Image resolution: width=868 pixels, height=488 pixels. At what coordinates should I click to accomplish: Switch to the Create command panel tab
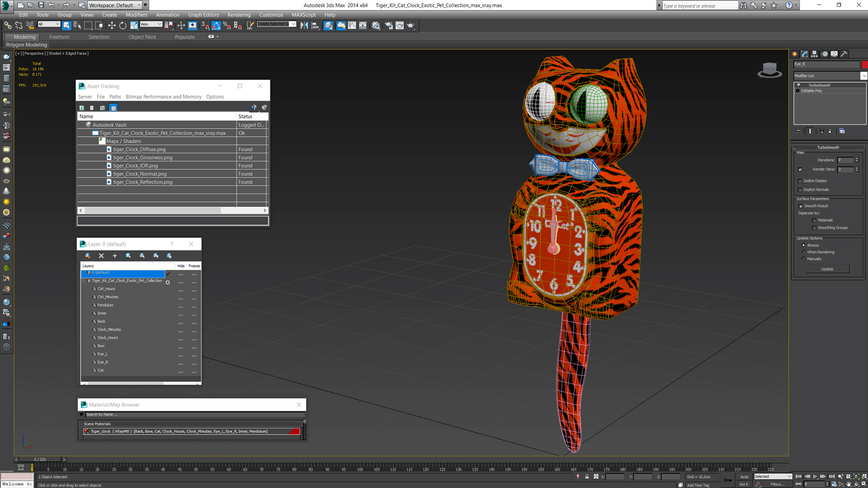coord(795,54)
